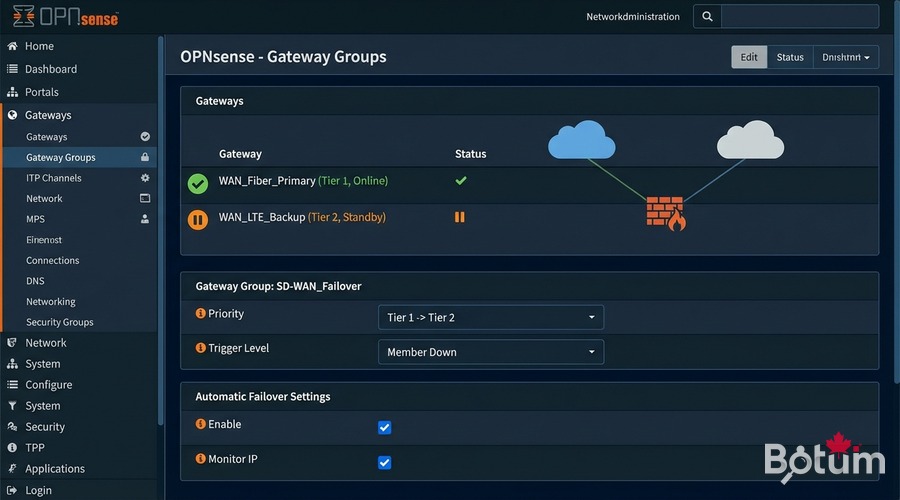Click the Portals sitemap icon
This screenshot has width=900, height=500.
[x=12, y=92]
